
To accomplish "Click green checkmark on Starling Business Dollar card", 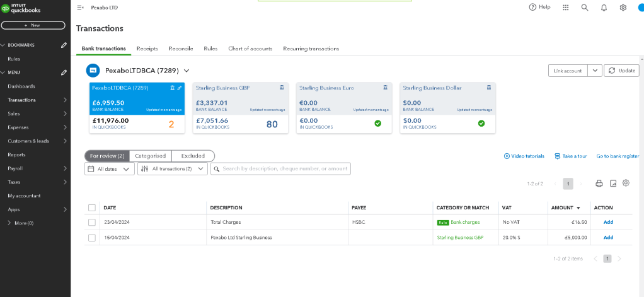I will pyautogui.click(x=481, y=123).
